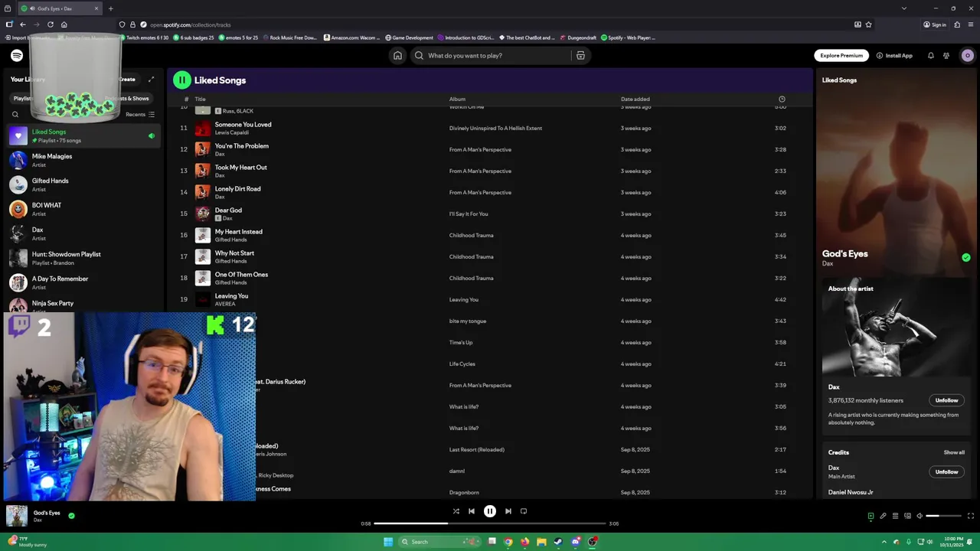Open Steam from the taskbar
Screen dimensions: 980x551
(x=558, y=542)
